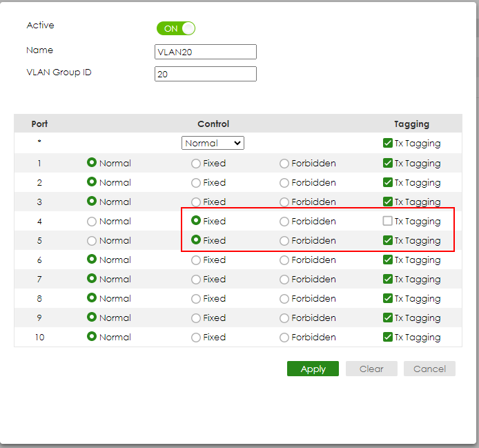Click the VLAN Group ID field
The width and height of the screenshot is (479, 448).
coord(206,74)
